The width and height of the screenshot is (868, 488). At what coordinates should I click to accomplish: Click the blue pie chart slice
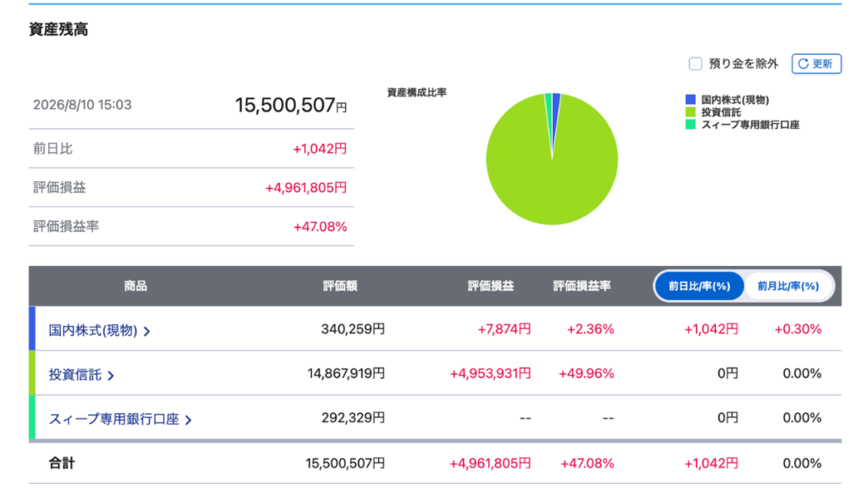point(555,116)
